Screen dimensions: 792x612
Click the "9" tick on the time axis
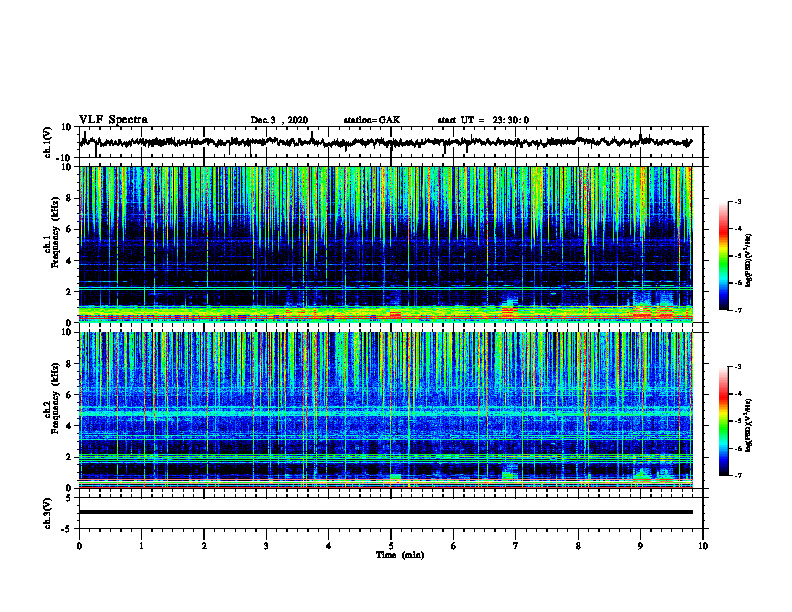coord(640,546)
